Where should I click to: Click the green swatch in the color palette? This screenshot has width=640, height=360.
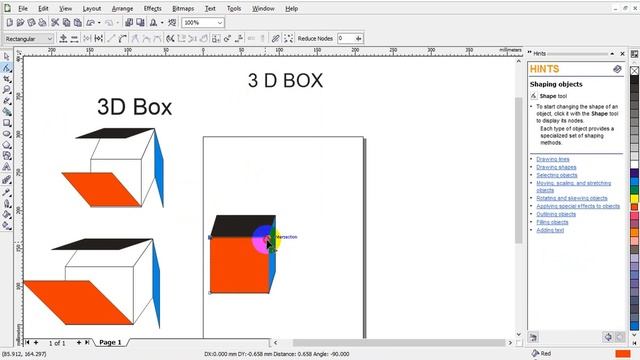tap(634, 190)
